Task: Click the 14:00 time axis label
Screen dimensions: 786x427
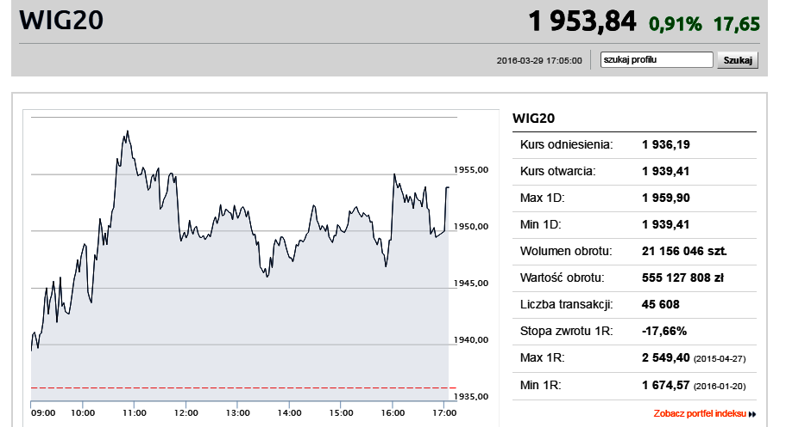Action: (289, 413)
